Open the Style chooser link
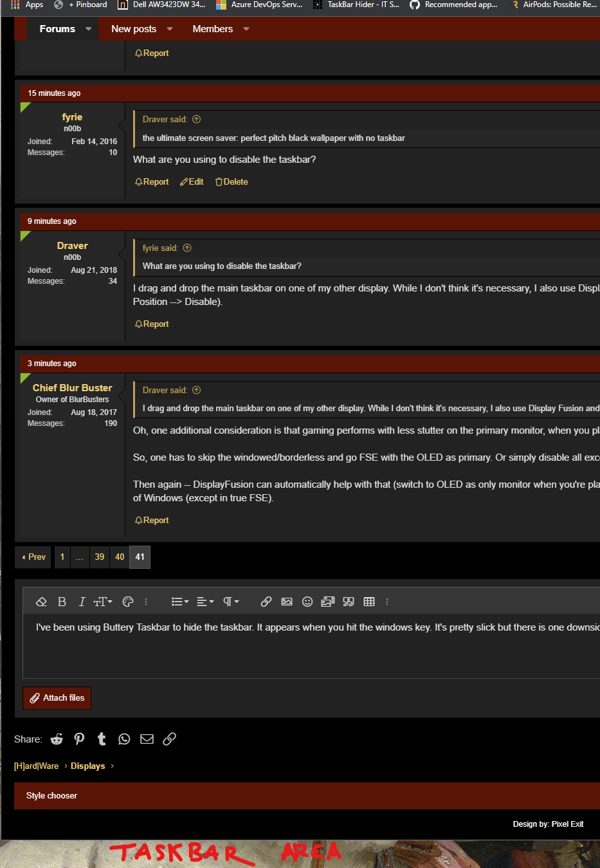This screenshot has width=600, height=868. click(x=51, y=796)
